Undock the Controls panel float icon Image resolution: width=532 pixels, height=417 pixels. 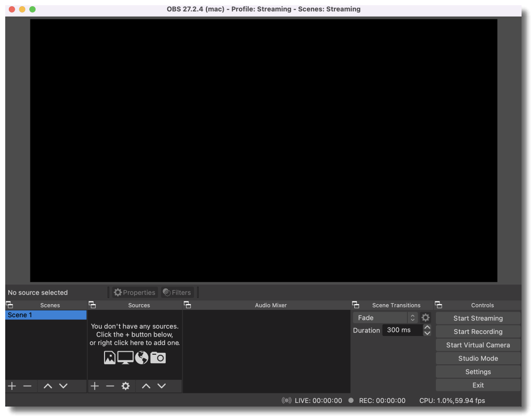pyautogui.click(x=438, y=305)
